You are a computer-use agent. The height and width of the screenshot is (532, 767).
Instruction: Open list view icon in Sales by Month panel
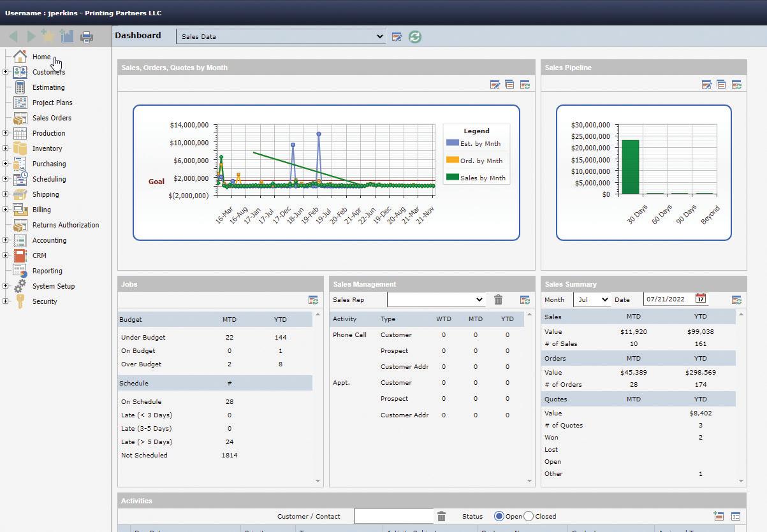pyautogui.click(x=509, y=84)
